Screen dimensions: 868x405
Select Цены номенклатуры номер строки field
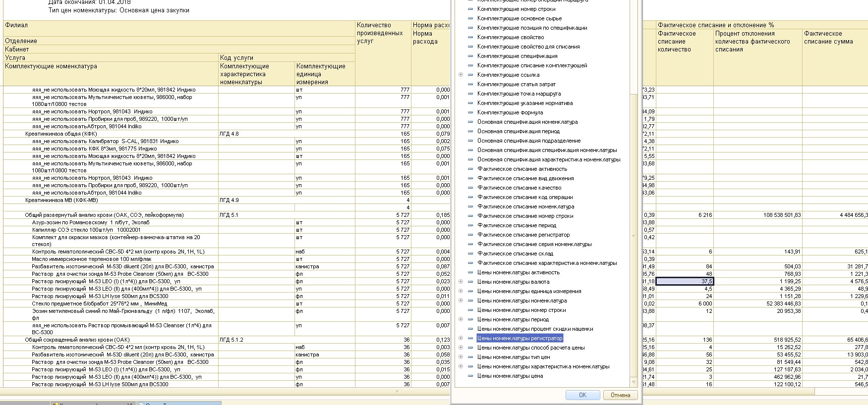click(x=521, y=310)
